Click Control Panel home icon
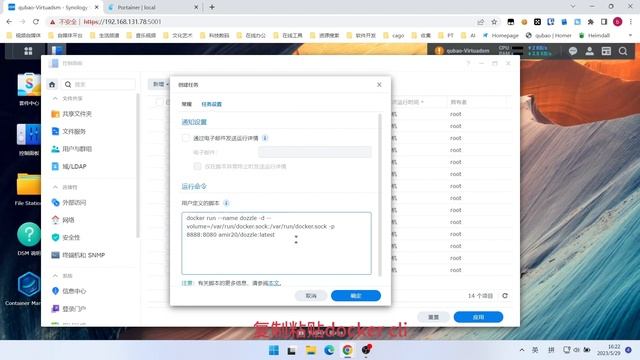The image size is (640, 360). (x=52, y=84)
